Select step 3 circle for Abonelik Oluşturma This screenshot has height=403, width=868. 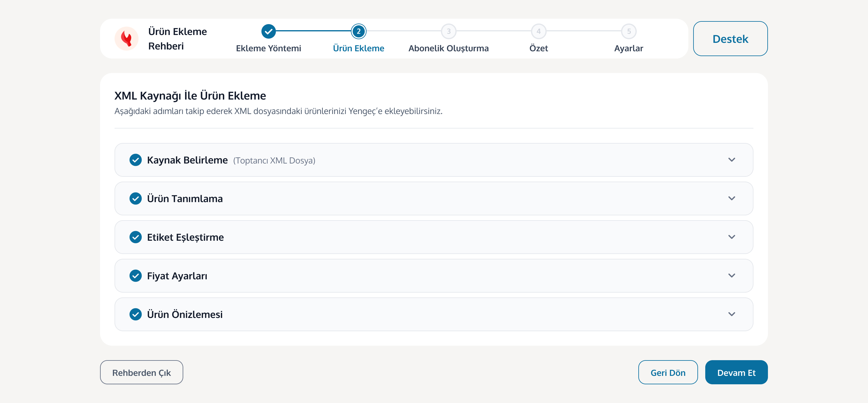448,31
